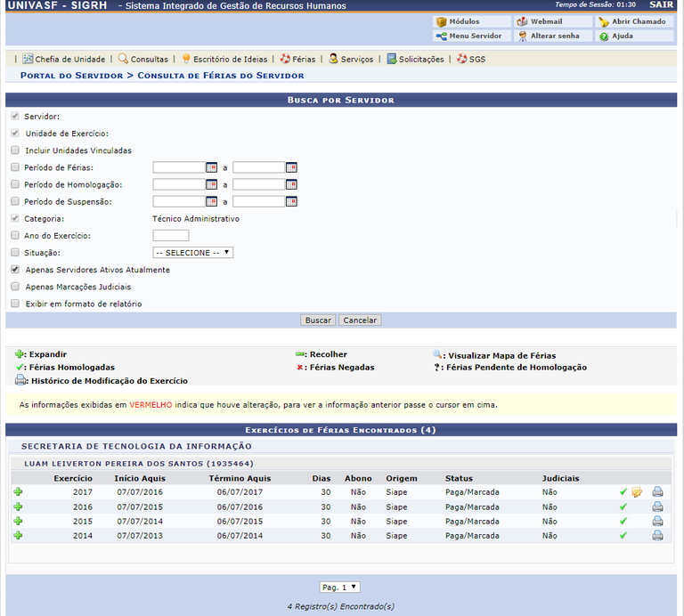Open the Férias menu
Viewport: 684px width, 616px height.
coord(297,59)
